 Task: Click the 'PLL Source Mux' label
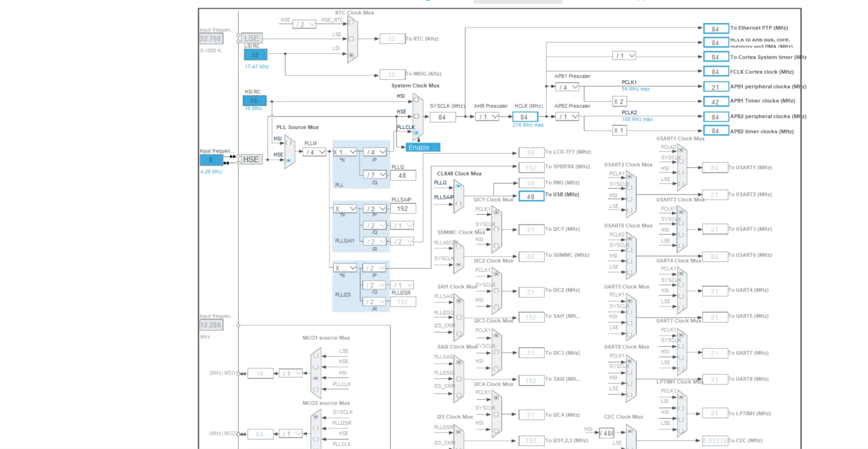297,127
